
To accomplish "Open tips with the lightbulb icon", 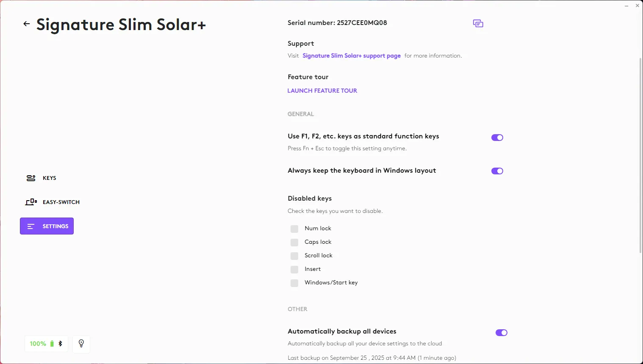I will click(x=81, y=344).
